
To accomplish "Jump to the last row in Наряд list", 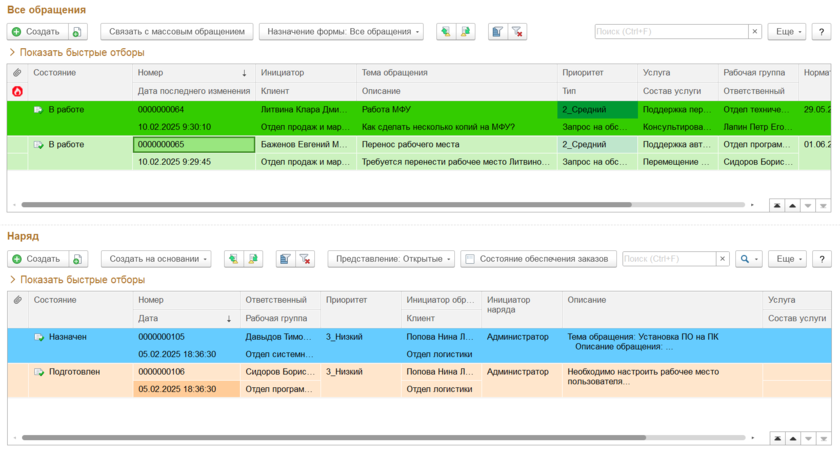I will click(823, 438).
